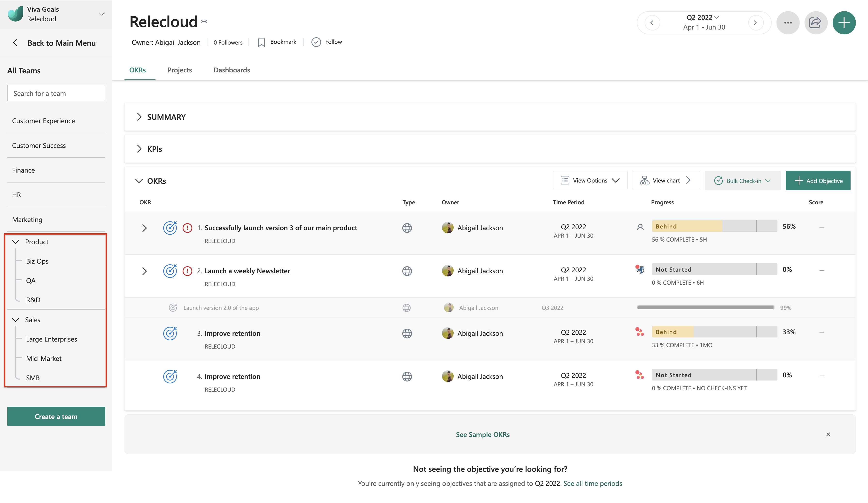Switch to the OKRs tab
This screenshot has width=868, height=503.
point(137,70)
